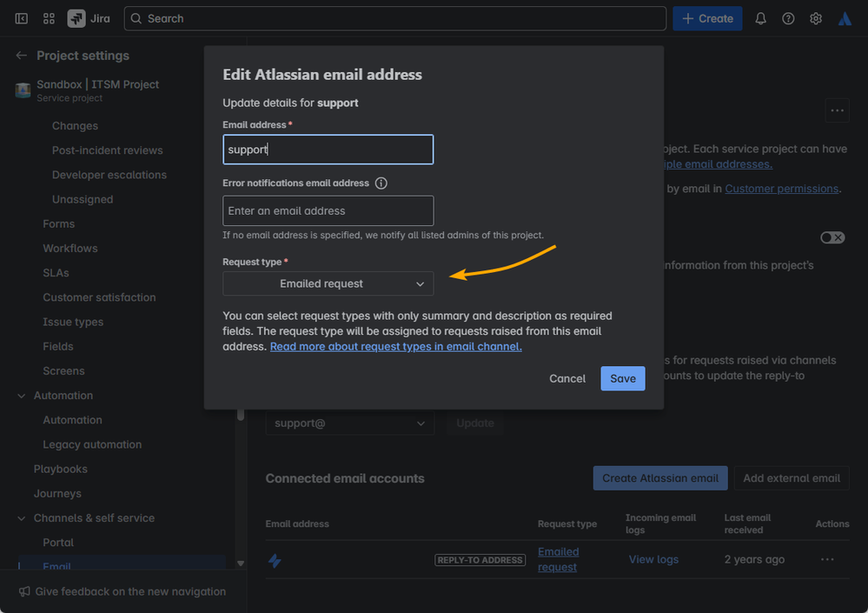Collapse the sidebar using the top-left icon
The width and height of the screenshot is (868, 613).
21,18
